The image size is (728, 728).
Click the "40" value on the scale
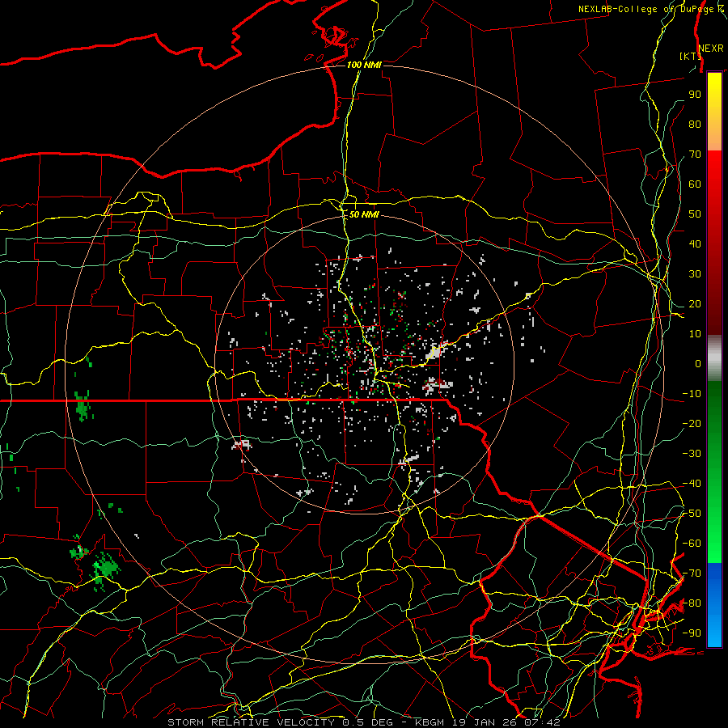point(695,244)
